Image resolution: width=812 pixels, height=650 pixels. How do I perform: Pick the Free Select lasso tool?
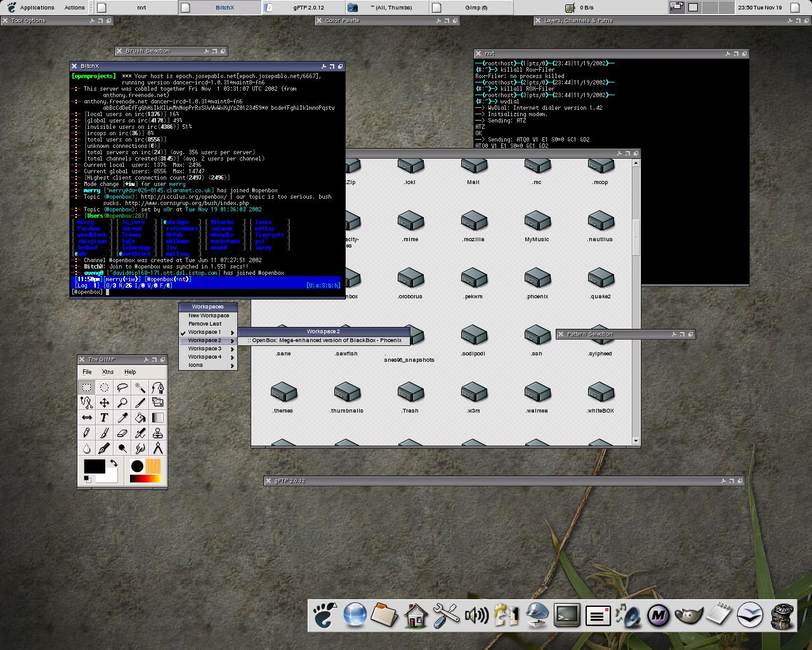(x=122, y=387)
